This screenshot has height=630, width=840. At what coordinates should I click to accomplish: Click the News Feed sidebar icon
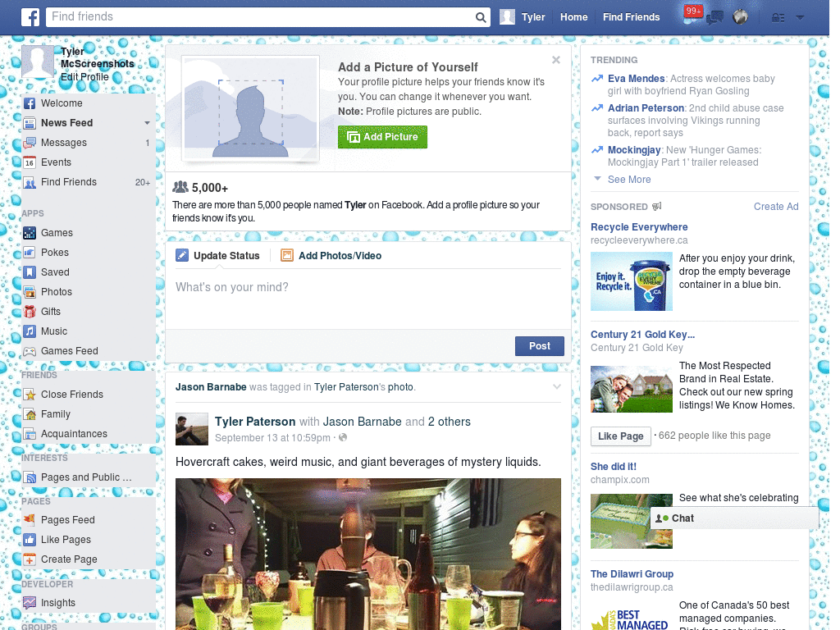click(x=30, y=123)
